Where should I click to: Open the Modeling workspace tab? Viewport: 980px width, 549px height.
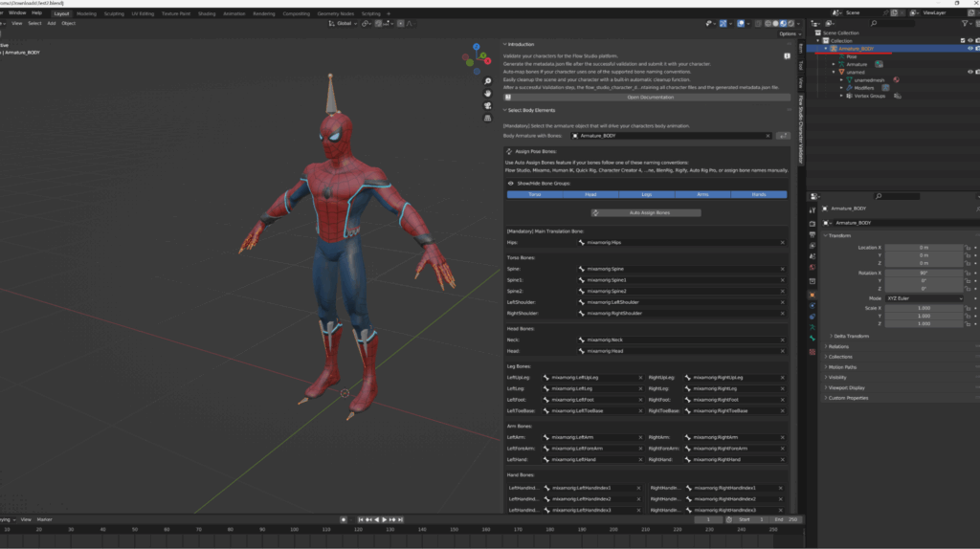pos(86,13)
